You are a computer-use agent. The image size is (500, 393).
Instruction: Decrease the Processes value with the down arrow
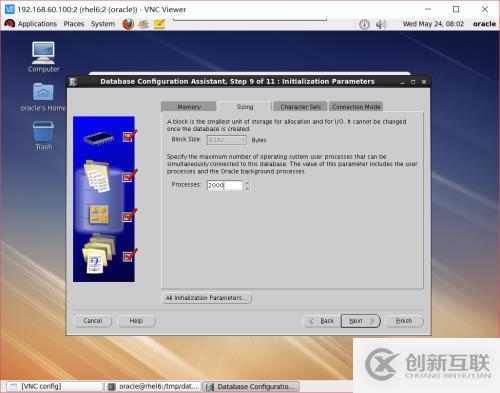247,188
